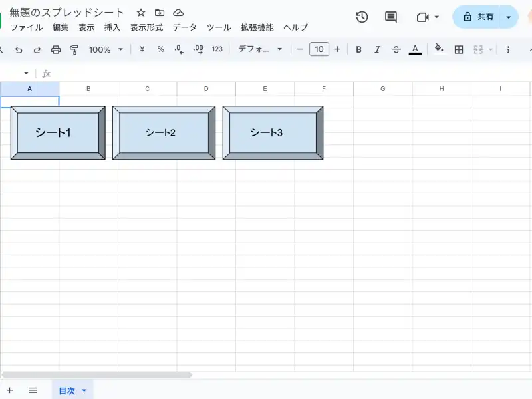The image size is (532, 399).
Task: Click the horizontal scrollbar
Action: click(x=96, y=375)
